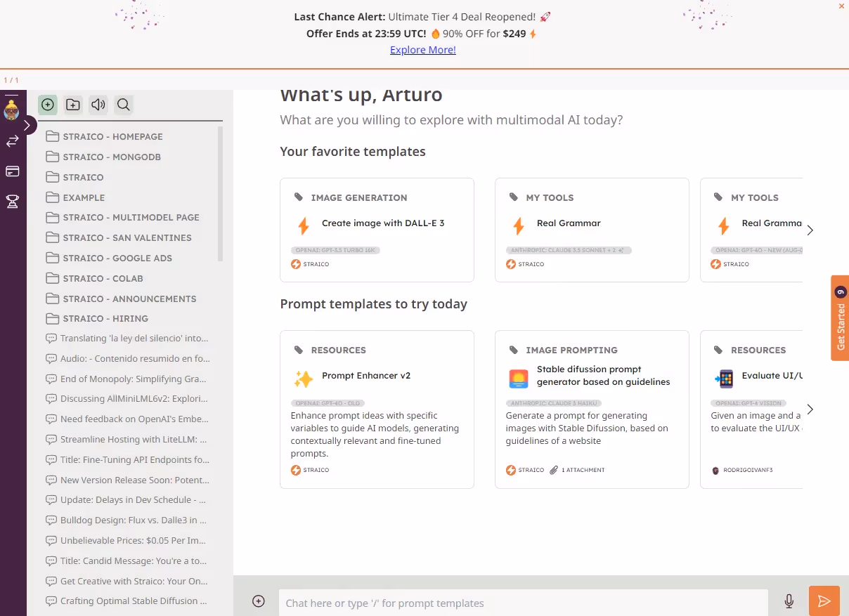Send the message with the orange arrow button
The image size is (849, 616).
pos(824,601)
